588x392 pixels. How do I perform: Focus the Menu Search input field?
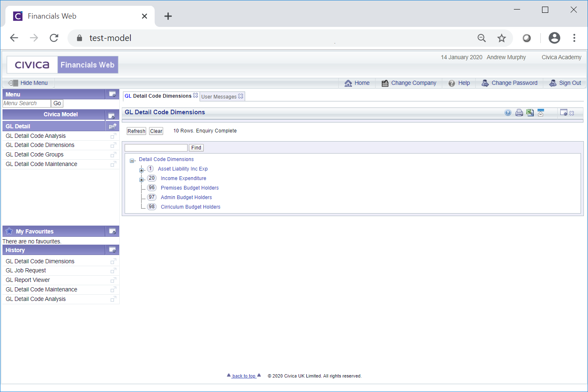pos(27,103)
